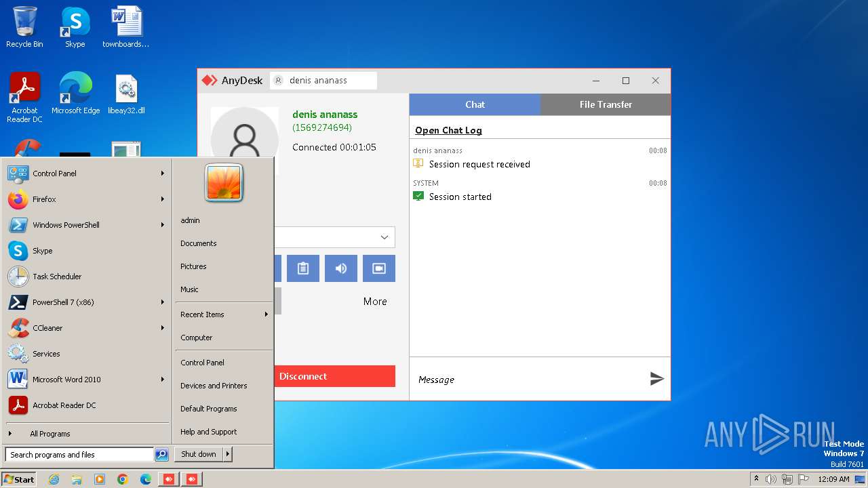Open File Explorer from the taskbar
The height and width of the screenshot is (488, 868).
click(77, 479)
